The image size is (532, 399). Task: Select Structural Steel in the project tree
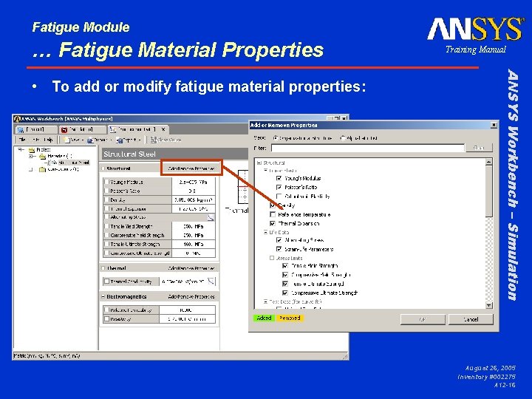click(73, 163)
